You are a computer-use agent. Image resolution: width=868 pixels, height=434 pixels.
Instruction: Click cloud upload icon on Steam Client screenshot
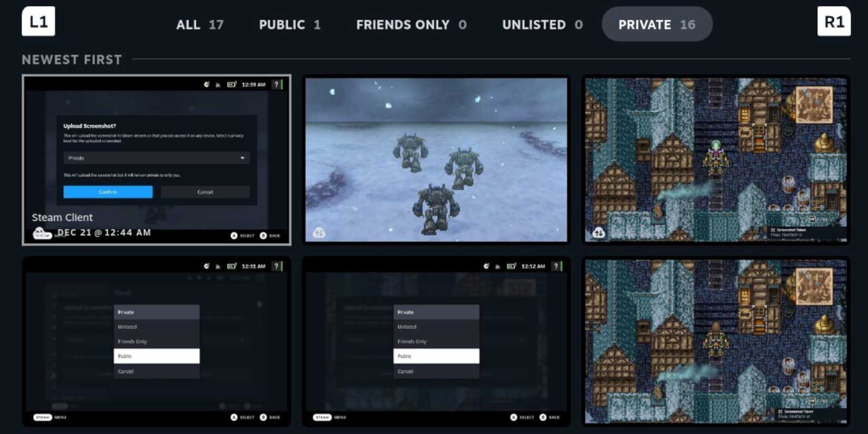(x=41, y=233)
